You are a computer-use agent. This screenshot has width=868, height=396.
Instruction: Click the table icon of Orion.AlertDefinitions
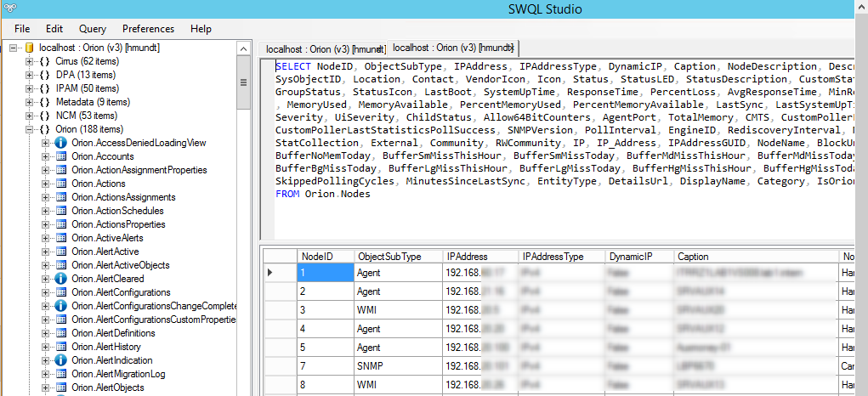click(x=61, y=333)
